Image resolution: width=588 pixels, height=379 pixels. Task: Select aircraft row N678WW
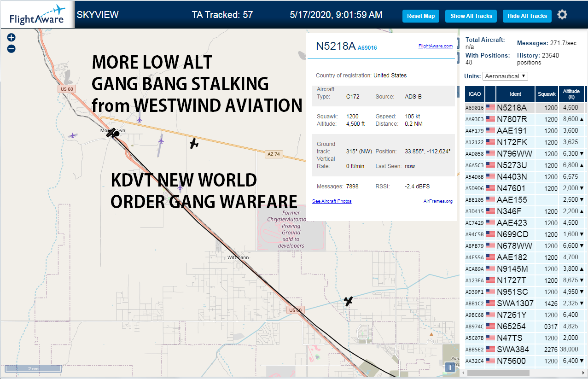(x=524, y=246)
